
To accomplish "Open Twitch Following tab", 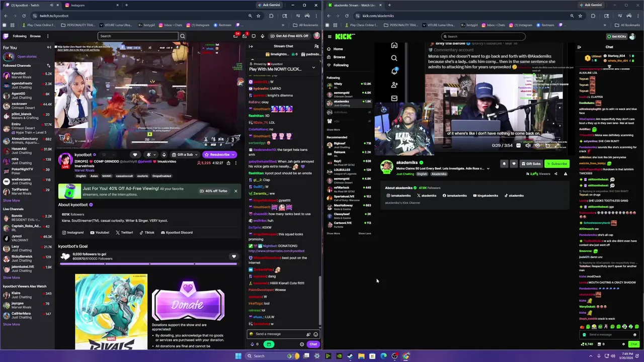I will pyautogui.click(x=20, y=36).
